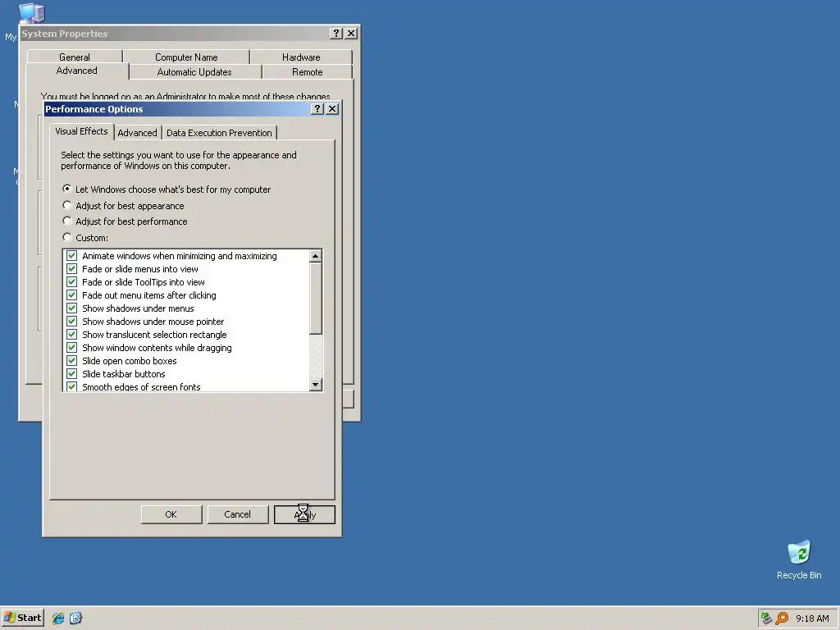Click the Windows flag Start button

(x=22, y=619)
